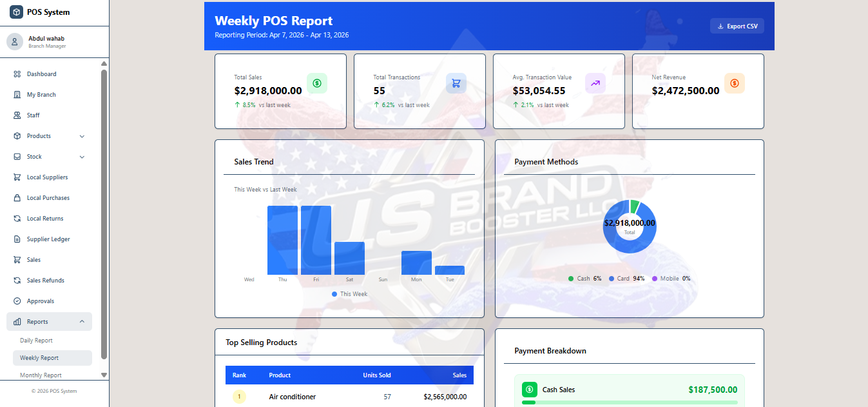Click the cart icon on Total Transactions card
Screen dimensions: 868x407
click(x=456, y=83)
